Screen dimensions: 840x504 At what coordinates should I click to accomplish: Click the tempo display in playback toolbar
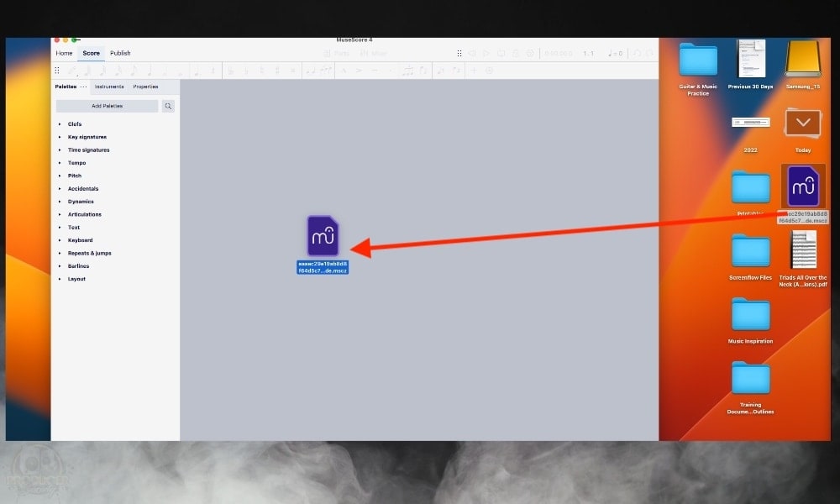616,54
